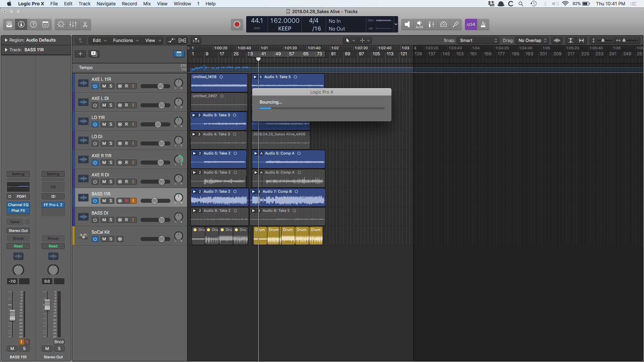Image resolution: width=644 pixels, height=362 pixels.
Task: Open the Drag No Overlap dropdown
Action: 532,41
